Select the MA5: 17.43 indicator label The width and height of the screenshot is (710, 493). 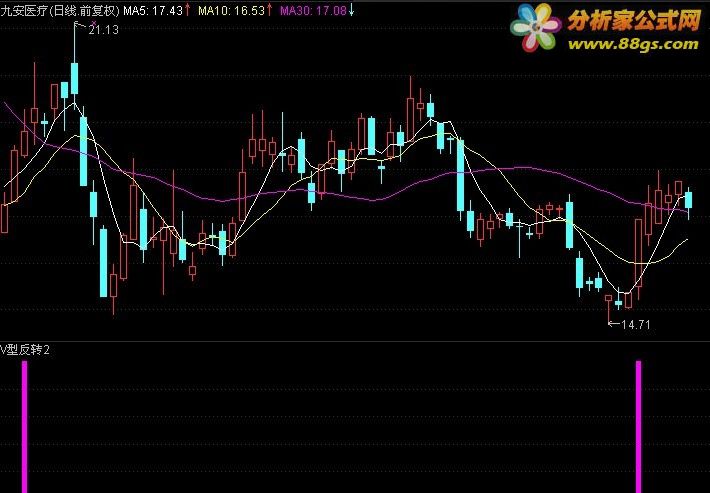point(157,10)
